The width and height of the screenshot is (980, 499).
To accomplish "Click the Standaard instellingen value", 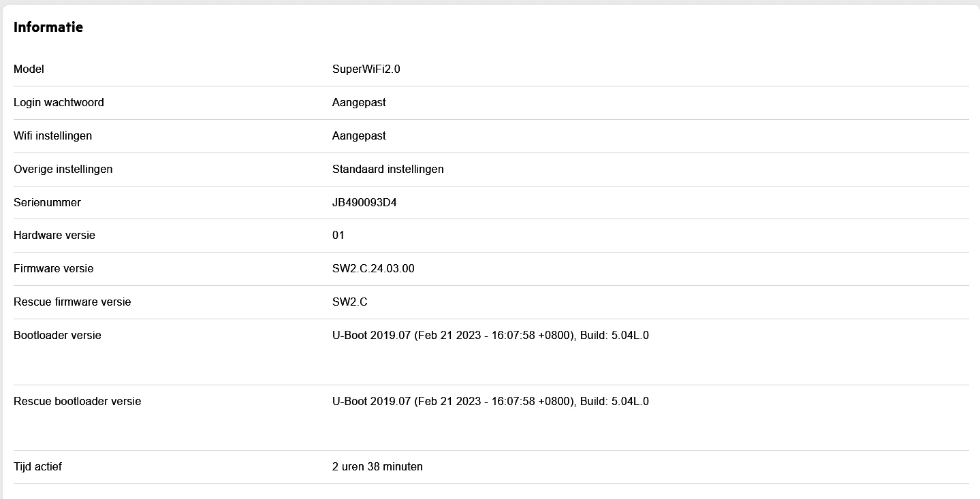I will coord(388,169).
